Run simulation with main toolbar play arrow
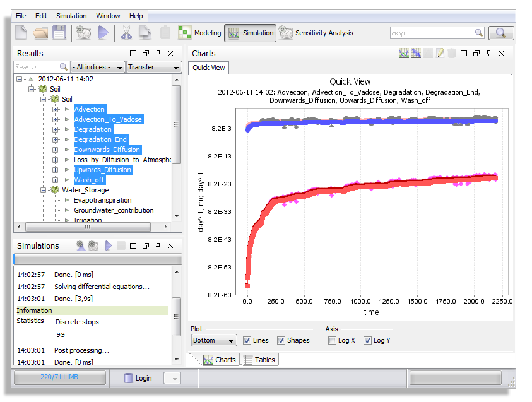532x402 pixels. click(103, 33)
